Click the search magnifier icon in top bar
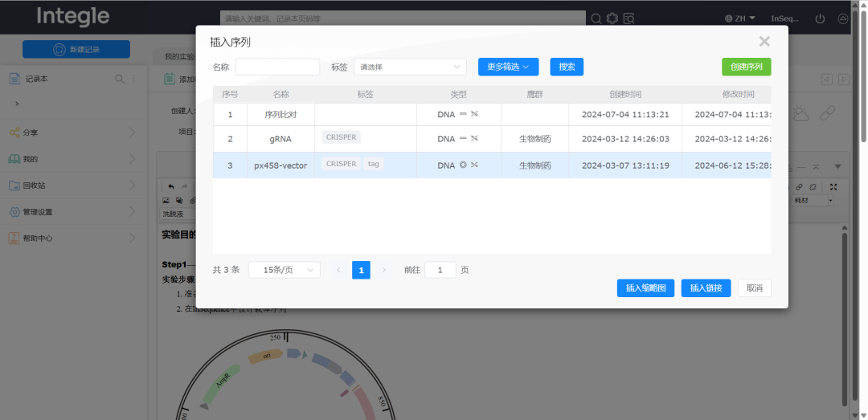 [596, 18]
